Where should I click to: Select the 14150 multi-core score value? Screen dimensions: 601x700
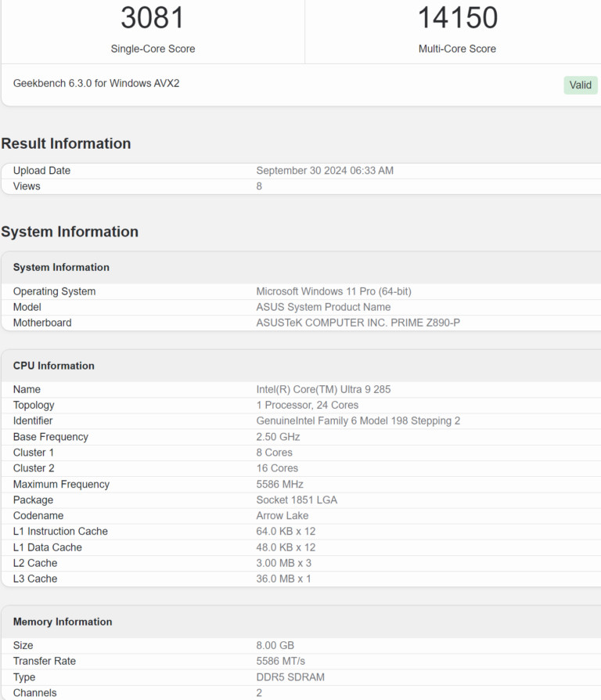pos(457,18)
